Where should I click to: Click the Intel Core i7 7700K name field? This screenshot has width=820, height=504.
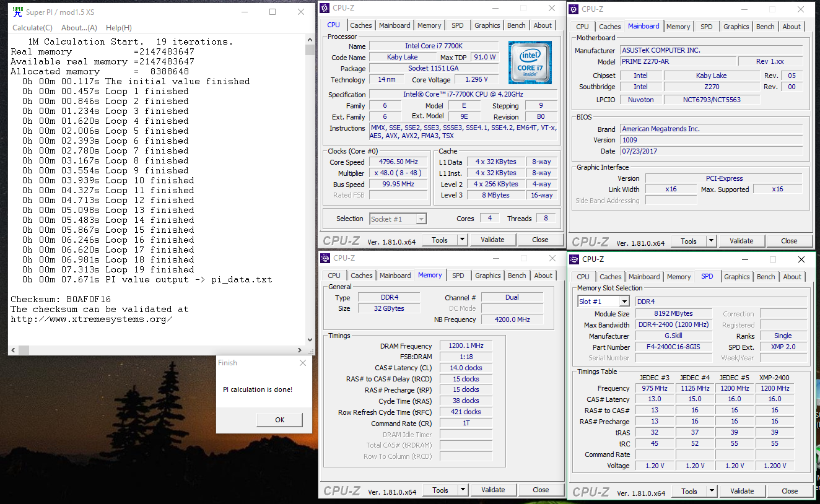[x=434, y=46]
